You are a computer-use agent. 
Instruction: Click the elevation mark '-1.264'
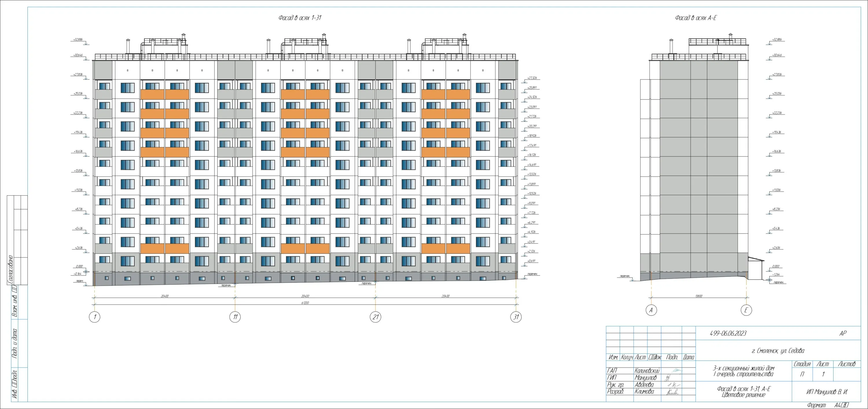coord(776,275)
